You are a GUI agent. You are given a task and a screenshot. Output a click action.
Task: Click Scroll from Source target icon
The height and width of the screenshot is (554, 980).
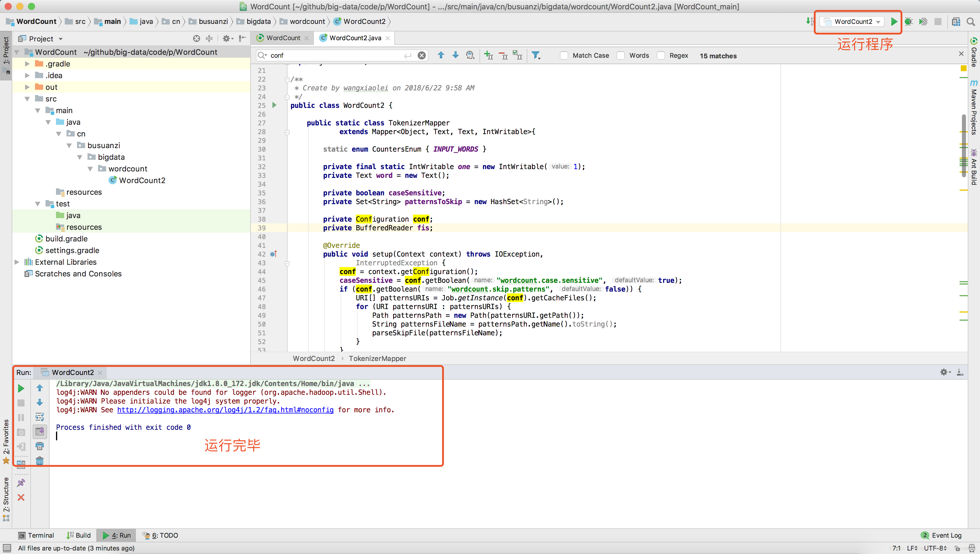click(196, 38)
